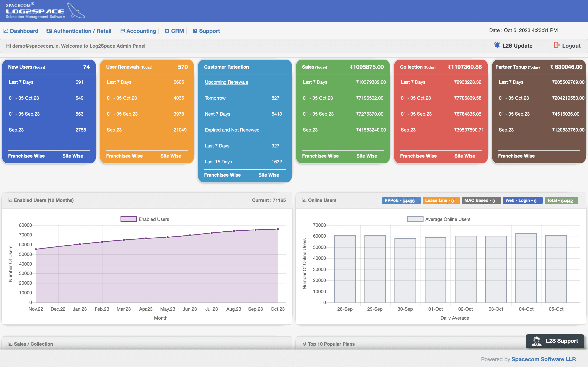Open the Support menu label
588x367 pixels.
click(x=209, y=31)
